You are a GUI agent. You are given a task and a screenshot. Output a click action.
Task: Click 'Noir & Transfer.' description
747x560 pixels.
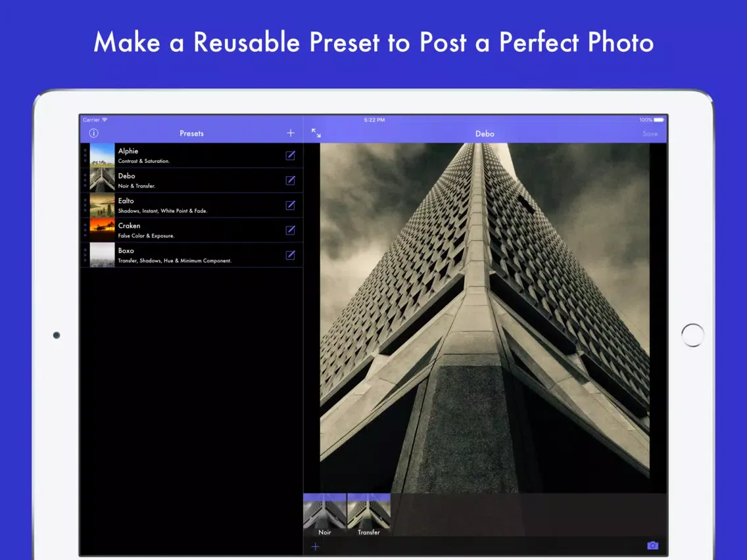coord(137,186)
